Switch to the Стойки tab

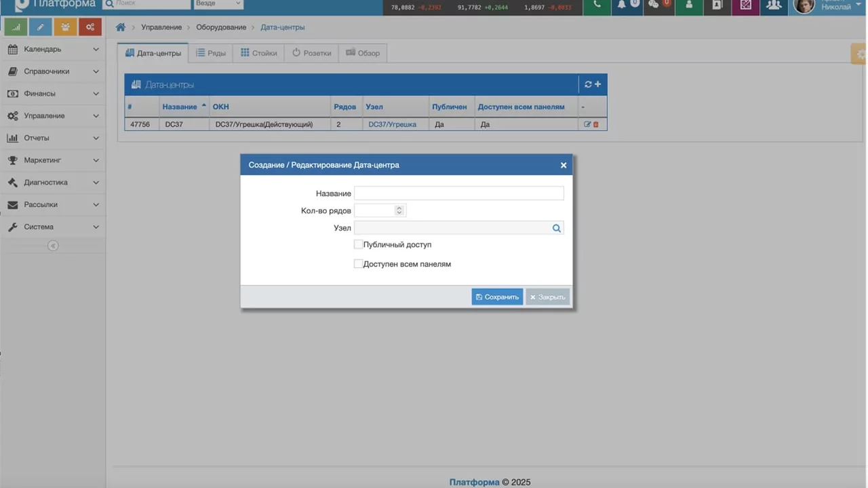click(x=259, y=53)
